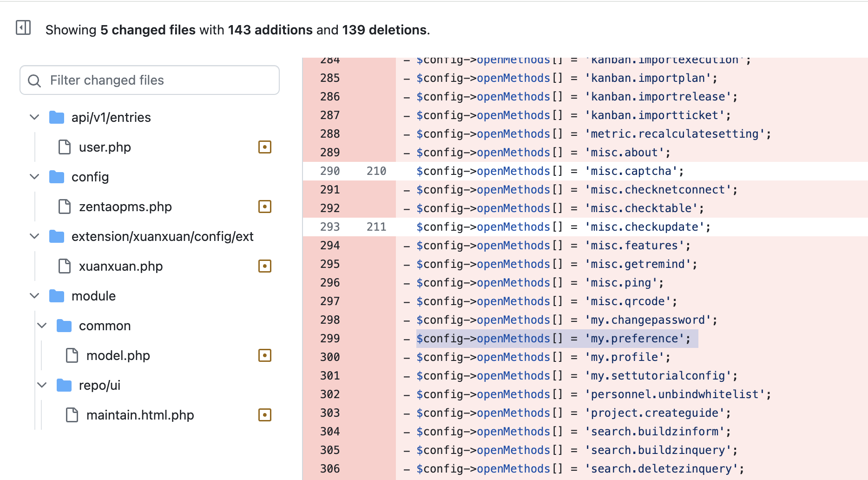Viewport: 868px width, 480px height.
Task: Open user.php in the file tree
Action: [x=105, y=147]
